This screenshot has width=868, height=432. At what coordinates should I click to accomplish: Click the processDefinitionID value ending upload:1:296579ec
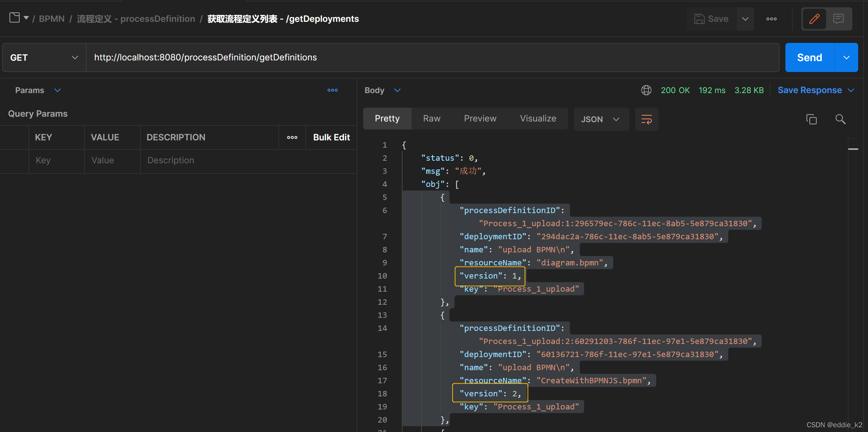pyautogui.click(x=615, y=224)
